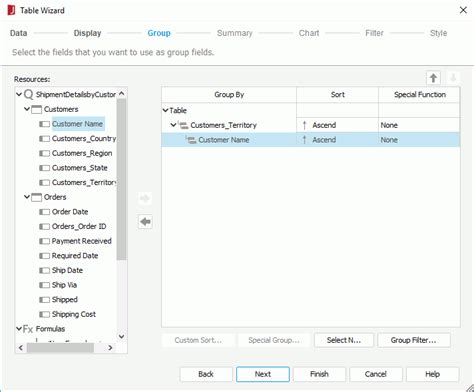This screenshot has height=392, width=474.
Task: Open Special Function cell for Customer Name
Action: 419,140
